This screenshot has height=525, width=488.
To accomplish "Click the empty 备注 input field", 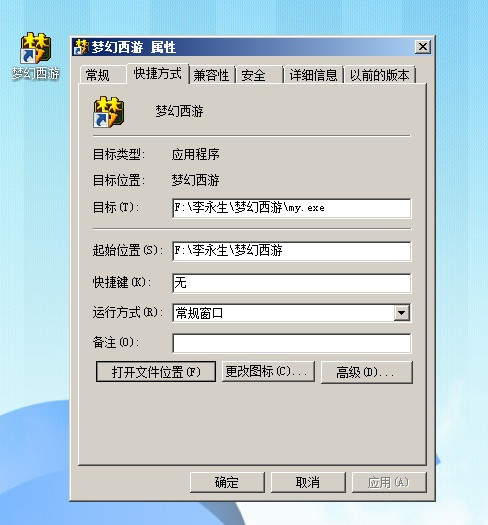I will tap(291, 343).
